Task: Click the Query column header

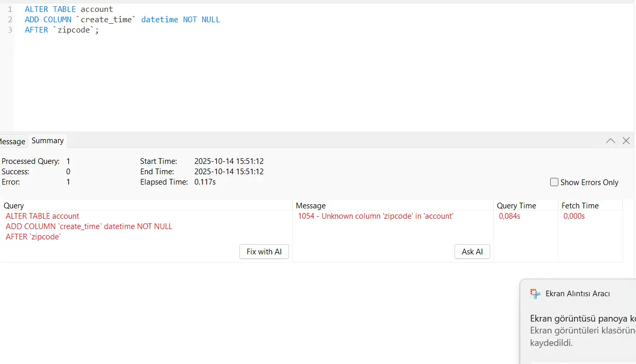Action: (14, 205)
